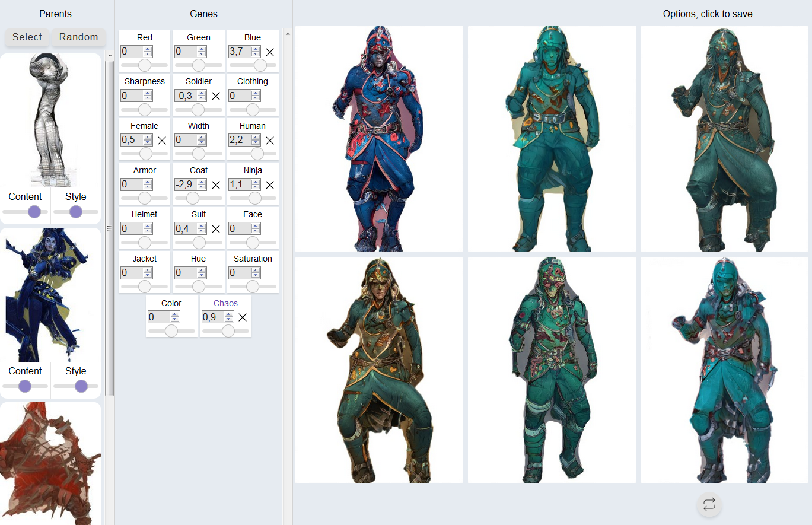Click the Face gene slider
This screenshot has width=812, height=525.
pyautogui.click(x=253, y=243)
